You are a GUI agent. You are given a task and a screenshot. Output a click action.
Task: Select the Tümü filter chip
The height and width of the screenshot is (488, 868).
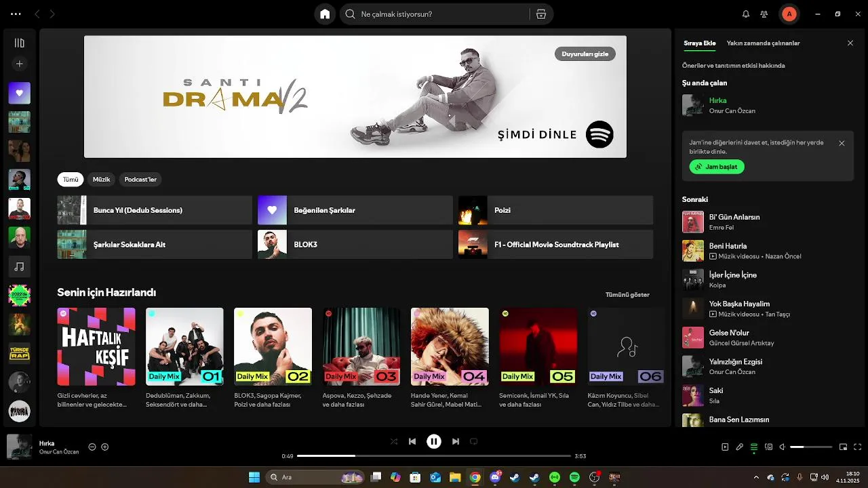(71, 180)
